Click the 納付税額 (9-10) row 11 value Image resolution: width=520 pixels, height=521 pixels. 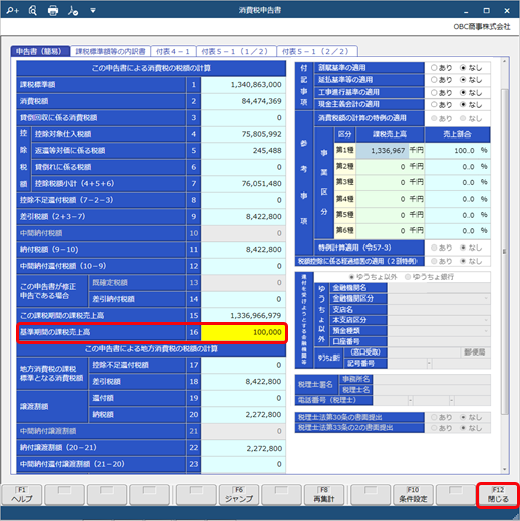[243, 250]
